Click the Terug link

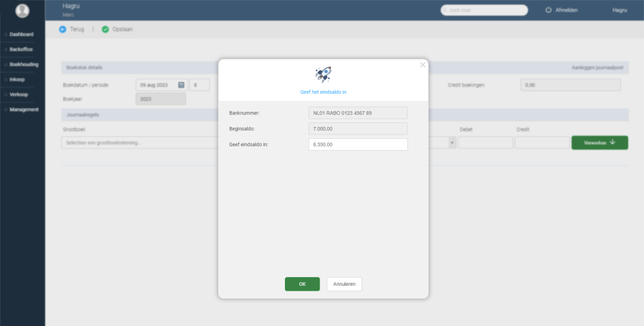click(x=77, y=29)
